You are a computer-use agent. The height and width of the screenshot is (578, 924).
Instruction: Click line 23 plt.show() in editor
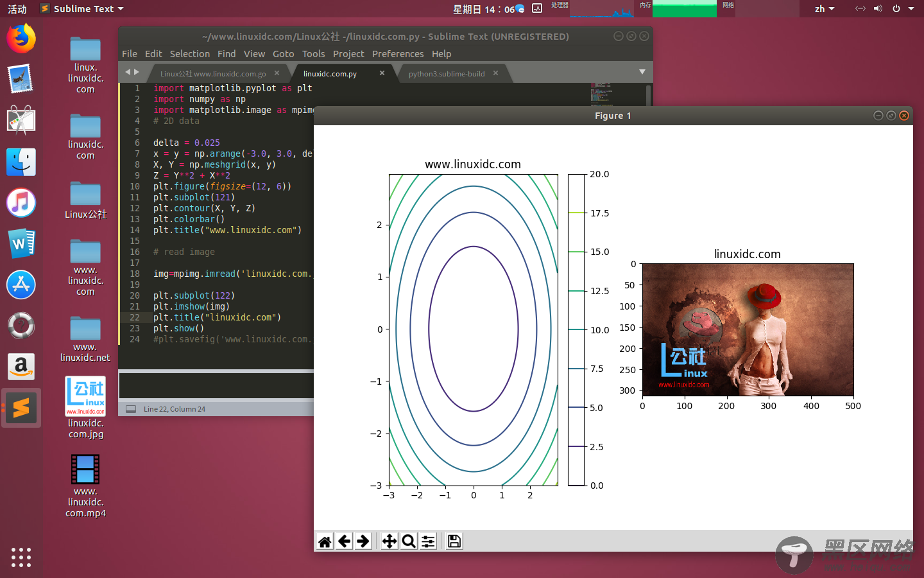point(178,328)
